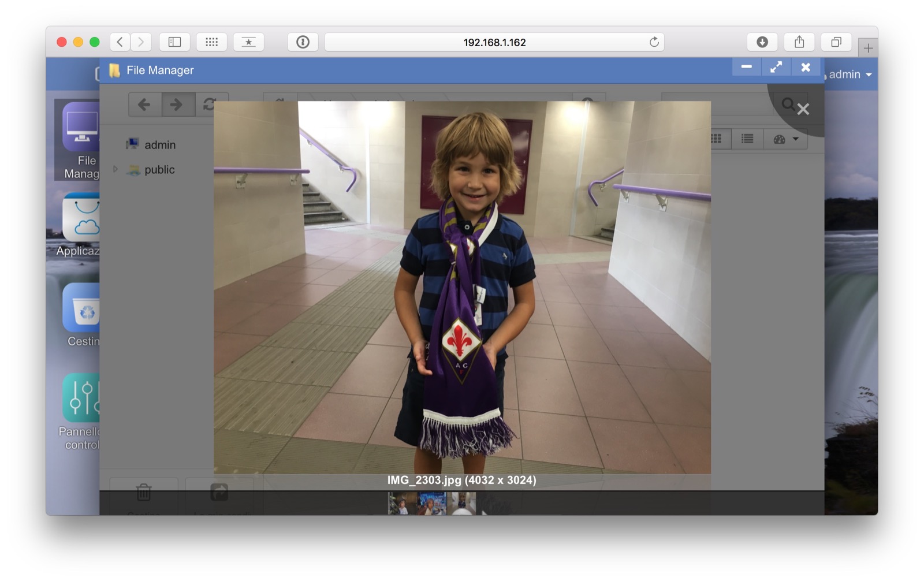Viewport: 924px width, 581px height.
Task: Select the second thumbnail in the preview strip
Action: click(x=432, y=504)
